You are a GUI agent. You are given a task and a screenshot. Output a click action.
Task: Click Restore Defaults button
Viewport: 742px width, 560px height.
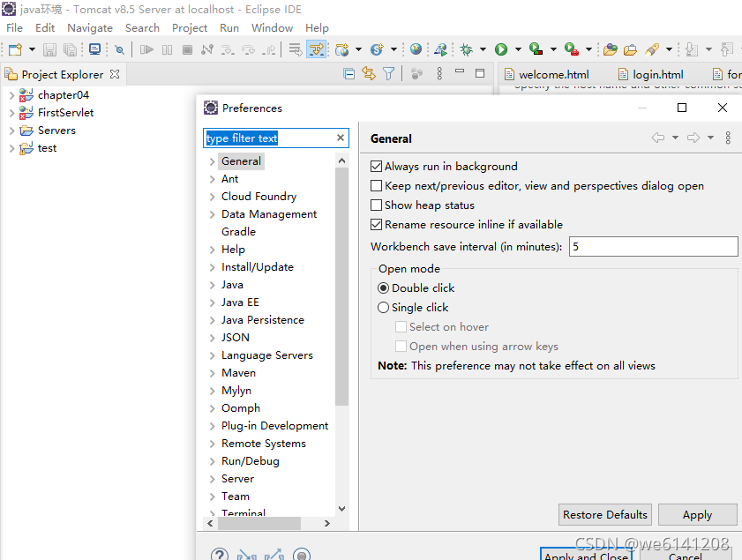pos(604,515)
